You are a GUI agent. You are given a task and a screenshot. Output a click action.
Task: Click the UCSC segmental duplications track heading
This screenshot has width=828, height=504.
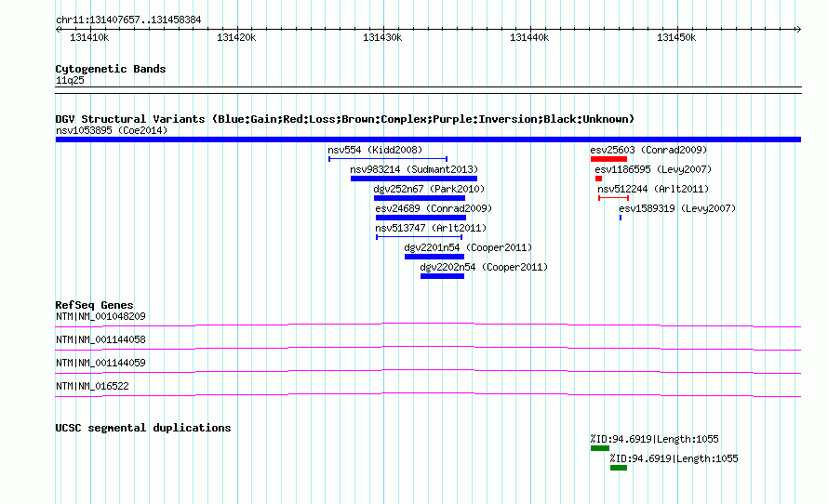pos(143,428)
